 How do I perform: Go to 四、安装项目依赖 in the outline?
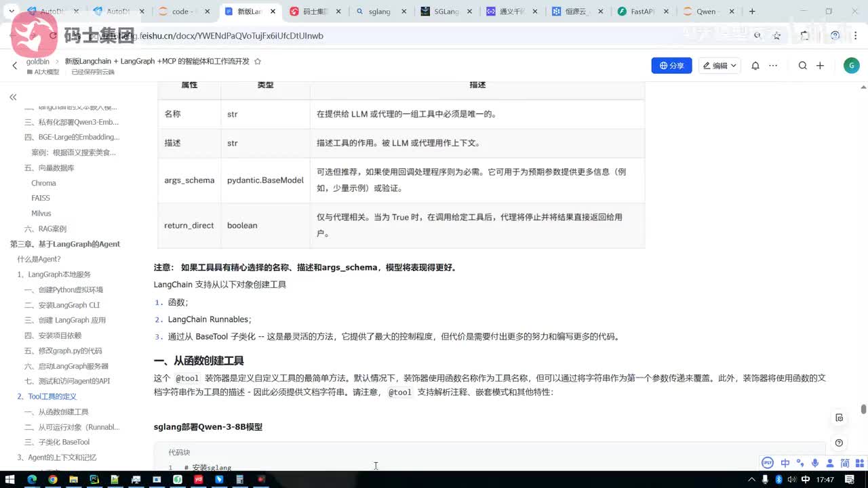[x=53, y=335]
